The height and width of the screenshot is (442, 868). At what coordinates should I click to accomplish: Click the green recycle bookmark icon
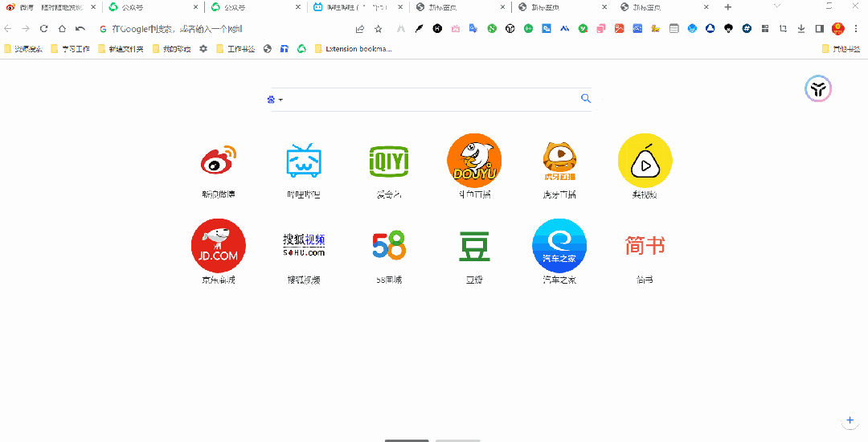[x=301, y=49]
